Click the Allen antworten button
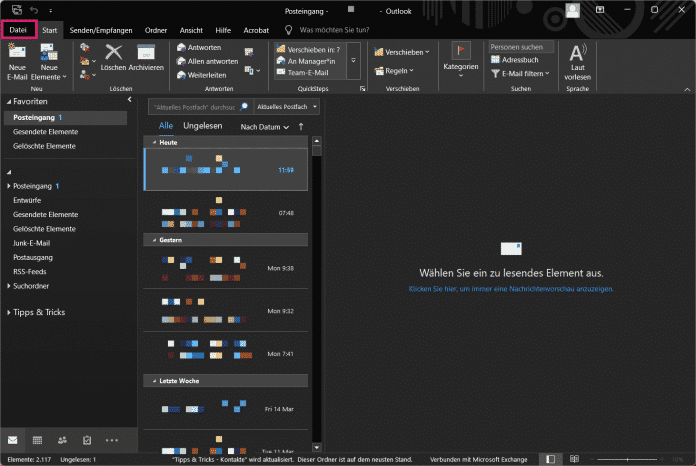The height and width of the screenshot is (466, 696). click(x=208, y=61)
